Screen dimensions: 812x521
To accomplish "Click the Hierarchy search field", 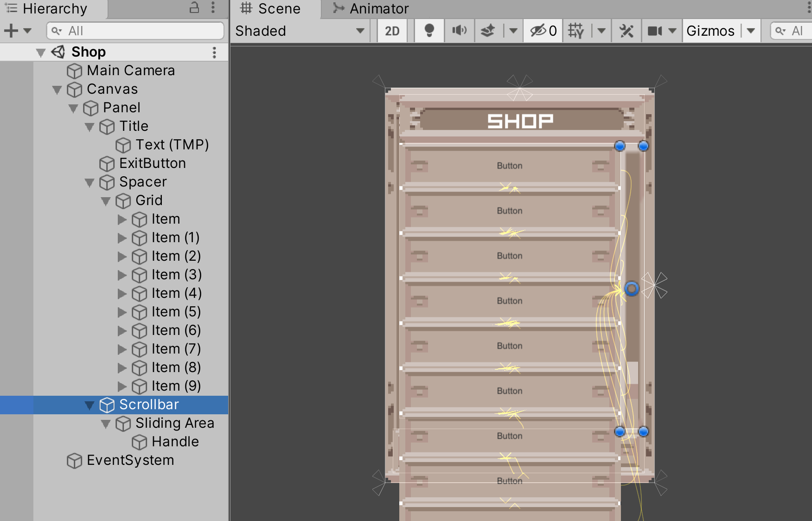I will [135, 31].
